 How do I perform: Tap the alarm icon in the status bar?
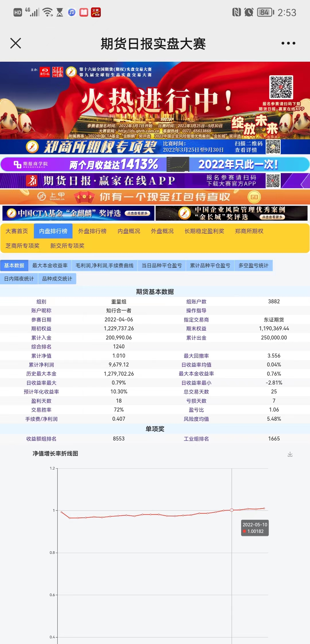(x=249, y=12)
